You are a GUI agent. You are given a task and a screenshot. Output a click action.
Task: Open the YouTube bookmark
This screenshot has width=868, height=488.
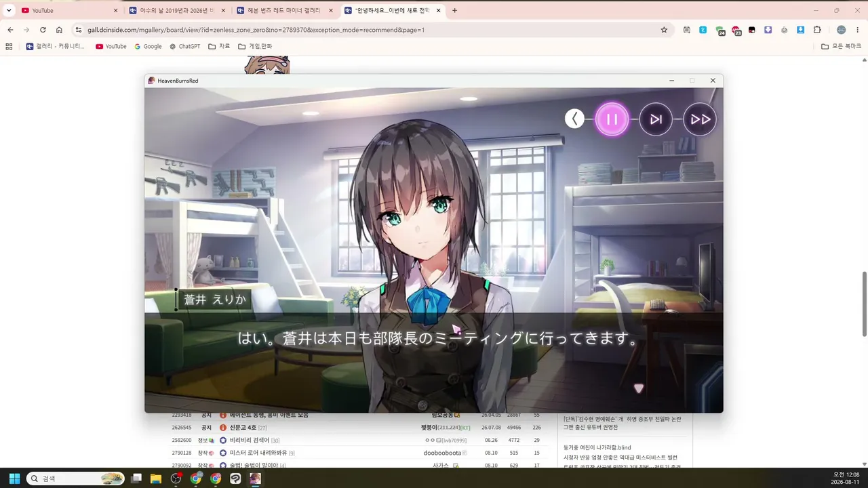(111, 46)
